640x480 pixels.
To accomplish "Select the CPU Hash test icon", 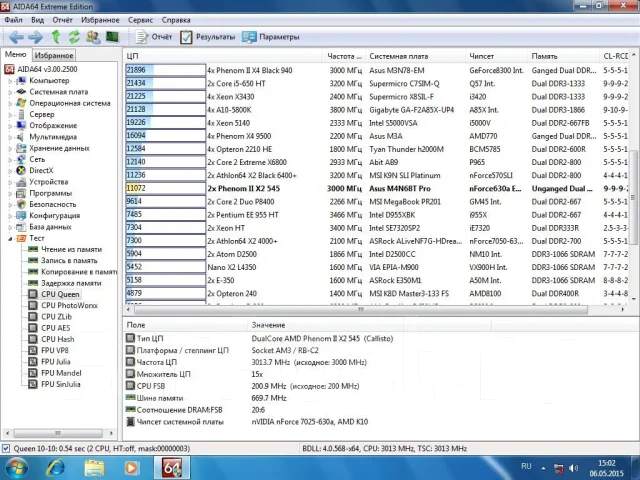I will pos(33,339).
